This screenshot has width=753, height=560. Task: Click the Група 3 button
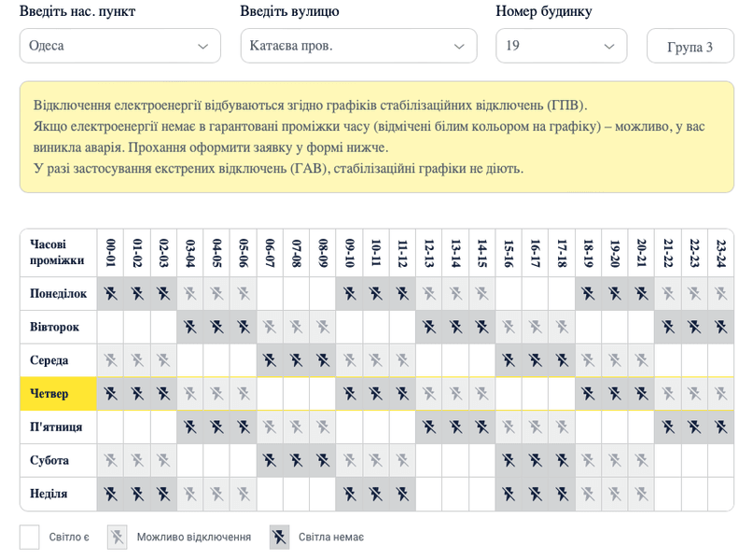point(690,47)
